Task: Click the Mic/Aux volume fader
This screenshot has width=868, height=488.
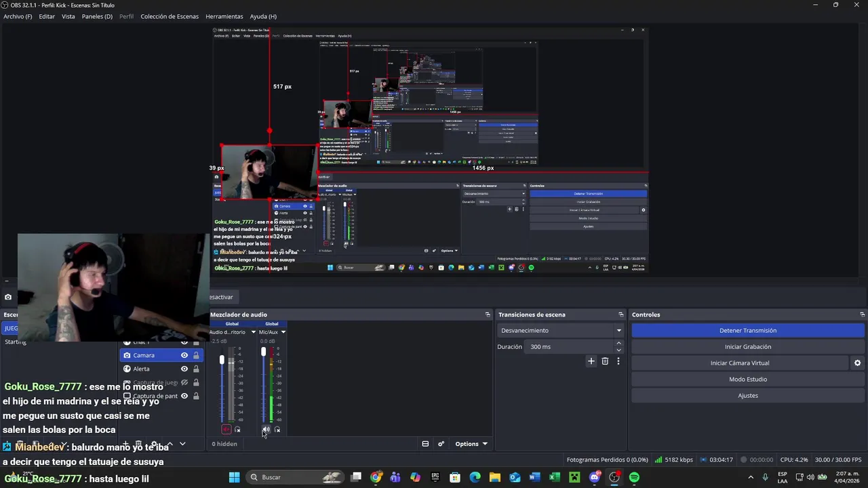Action: click(263, 352)
